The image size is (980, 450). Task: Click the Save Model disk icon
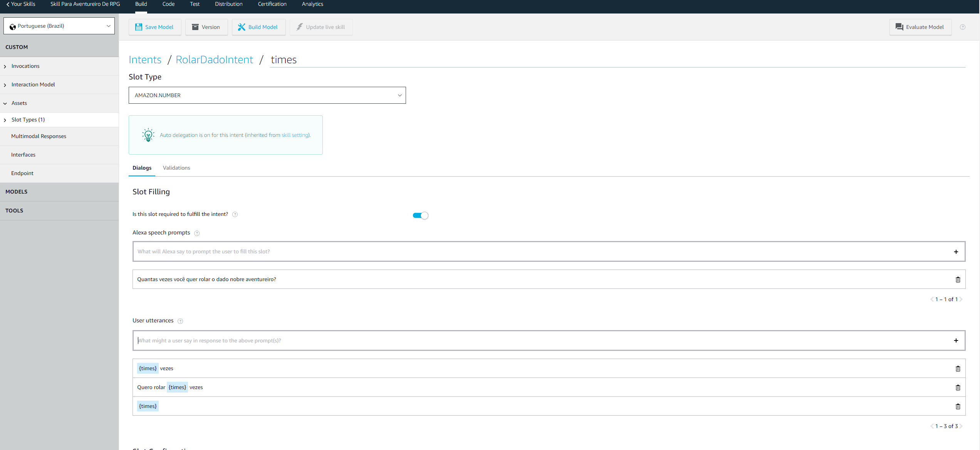pyautogui.click(x=139, y=27)
